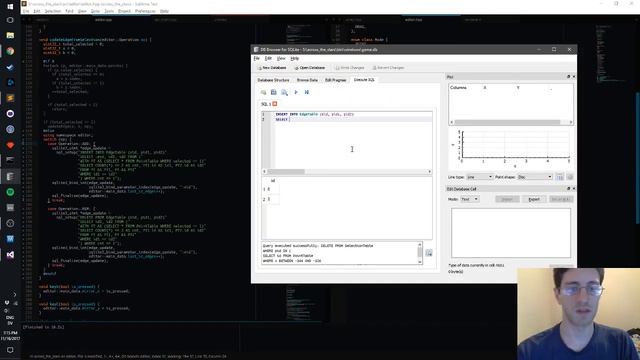Click the execute current line icon
Viewport: 640px width, 360px height.
(x=307, y=93)
